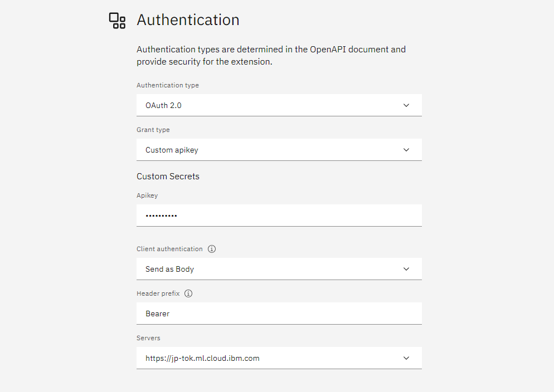The width and height of the screenshot is (554, 392).
Task: Click into the Bearer header prefix field
Action: point(279,313)
